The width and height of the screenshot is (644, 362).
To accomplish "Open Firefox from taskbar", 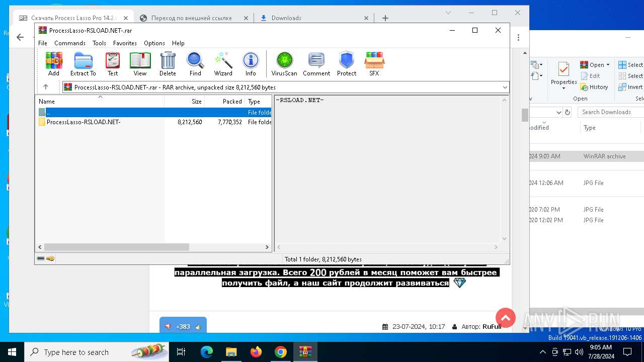I will [256, 352].
